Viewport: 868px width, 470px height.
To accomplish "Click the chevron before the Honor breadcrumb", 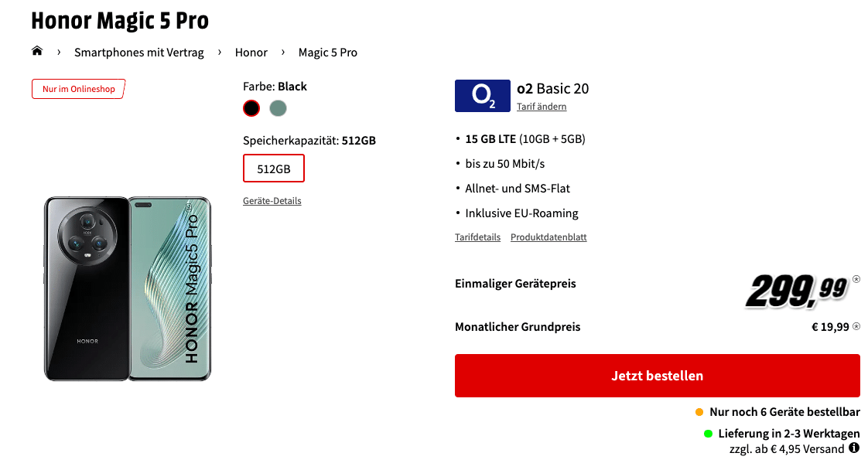I will 220,52.
